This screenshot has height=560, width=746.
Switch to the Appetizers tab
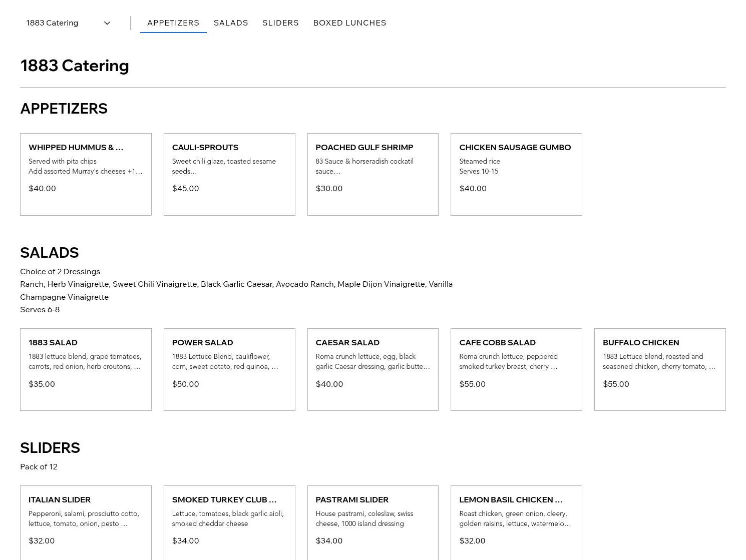tap(173, 23)
